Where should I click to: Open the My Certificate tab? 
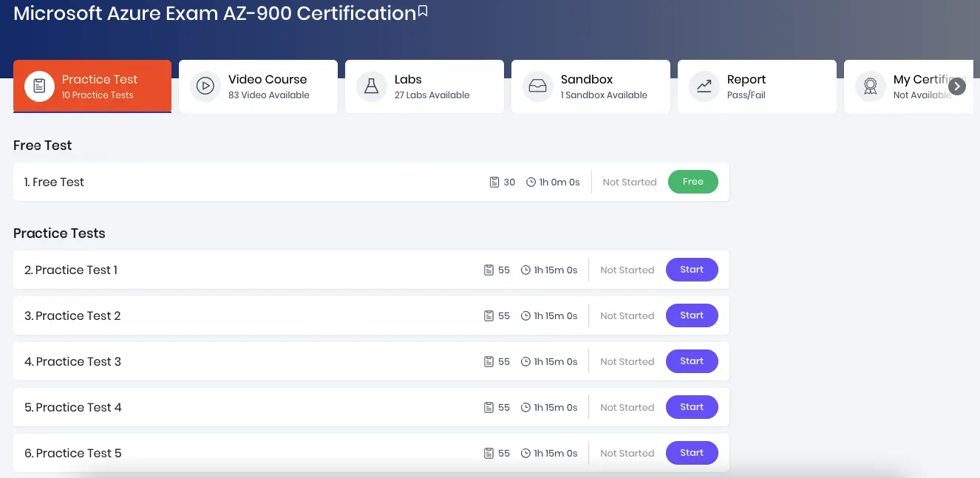909,86
